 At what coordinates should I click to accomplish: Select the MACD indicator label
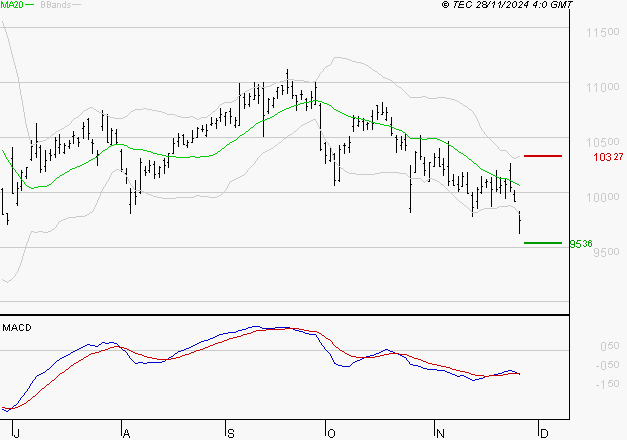point(16,328)
